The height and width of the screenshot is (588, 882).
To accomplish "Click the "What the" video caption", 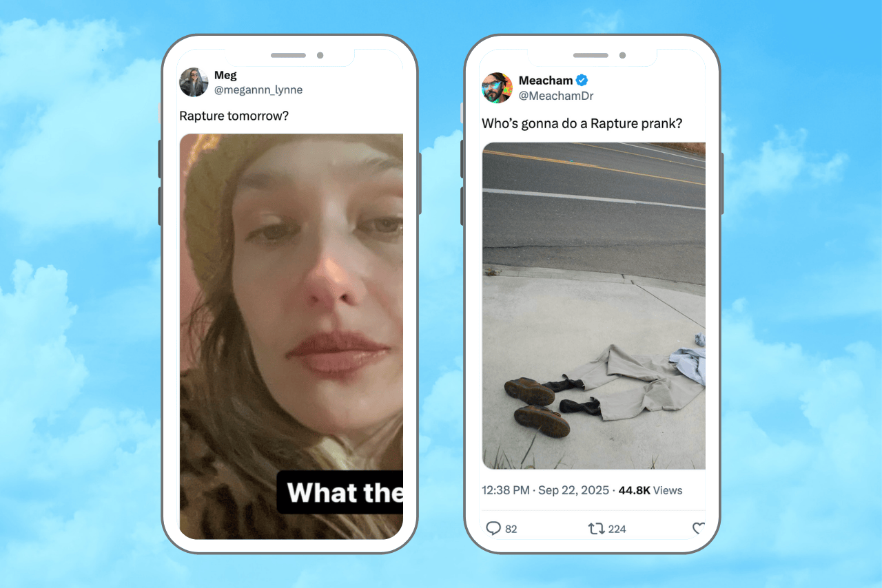I will (344, 492).
